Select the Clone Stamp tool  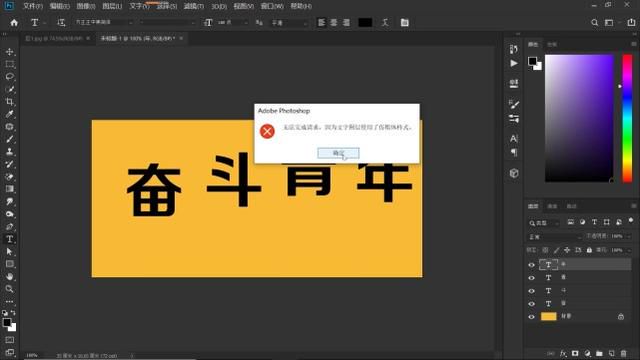click(10, 151)
